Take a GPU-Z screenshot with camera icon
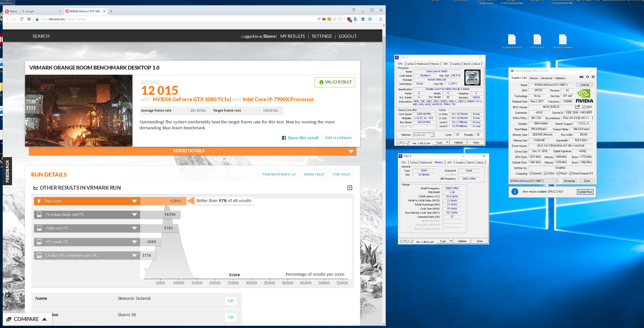Viewport: 644px width, 328px height. point(581,77)
